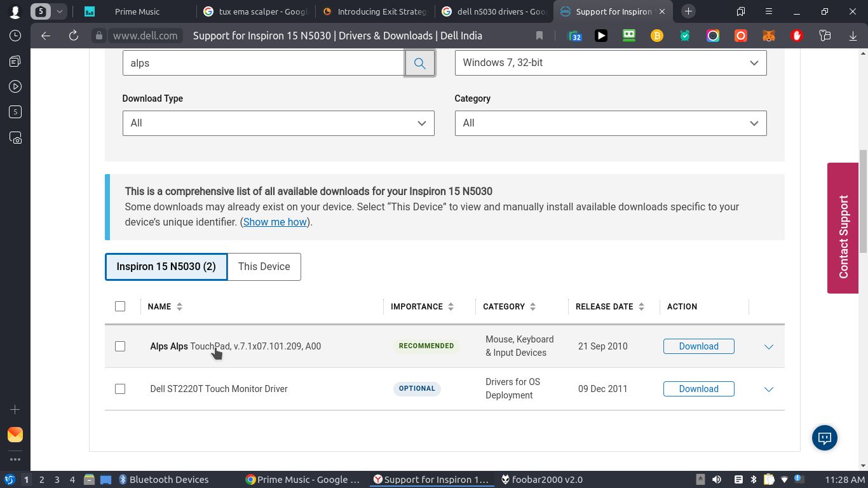Sort the table by NAME column
Image resolution: width=868 pixels, height=488 pixels.
click(x=165, y=306)
